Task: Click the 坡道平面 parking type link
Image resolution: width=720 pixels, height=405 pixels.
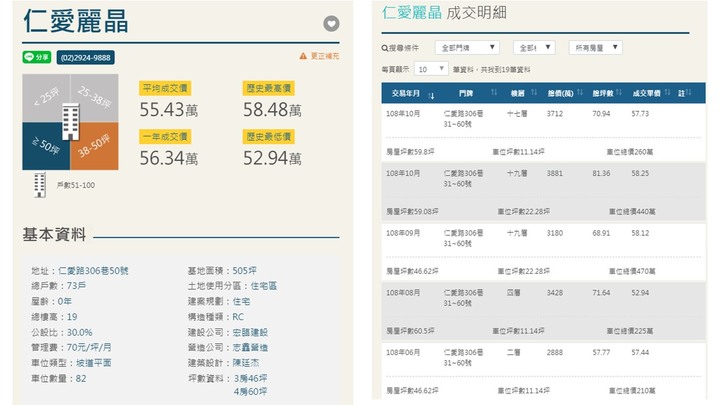Action: pyautogui.click(x=94, y=363)
